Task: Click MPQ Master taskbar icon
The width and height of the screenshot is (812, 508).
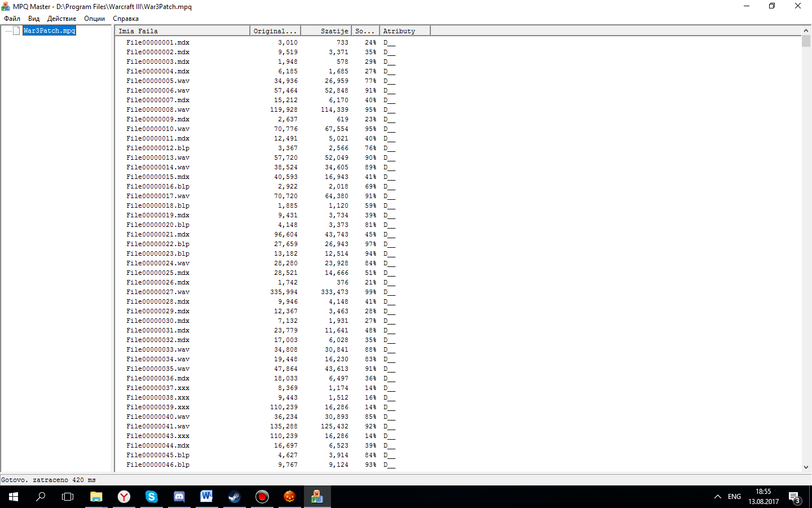Action: (x=317, y=497)
